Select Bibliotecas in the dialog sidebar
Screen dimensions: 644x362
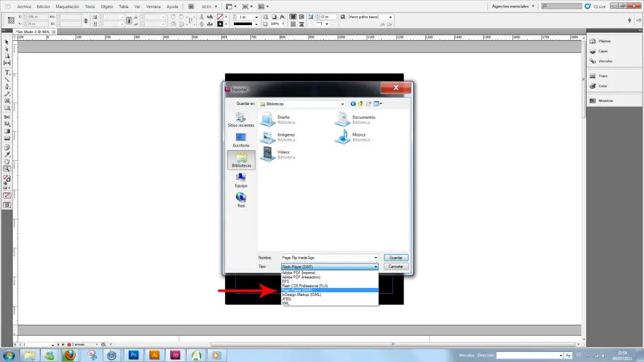241,160
